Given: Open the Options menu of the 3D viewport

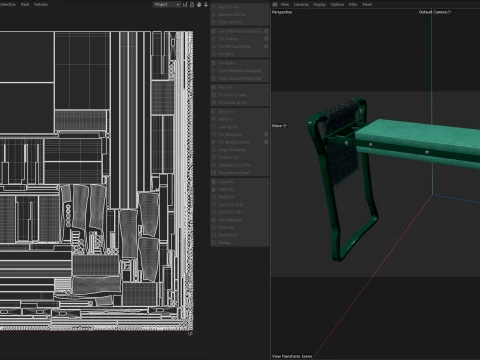Looking at the screenshot, I should click(x=337, y=4).
